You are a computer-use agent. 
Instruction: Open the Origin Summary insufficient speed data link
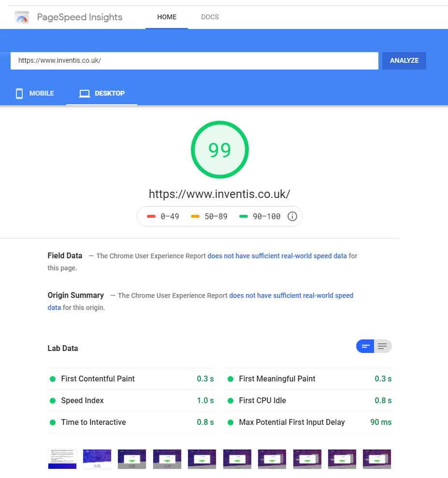click(x=291, y=295)
